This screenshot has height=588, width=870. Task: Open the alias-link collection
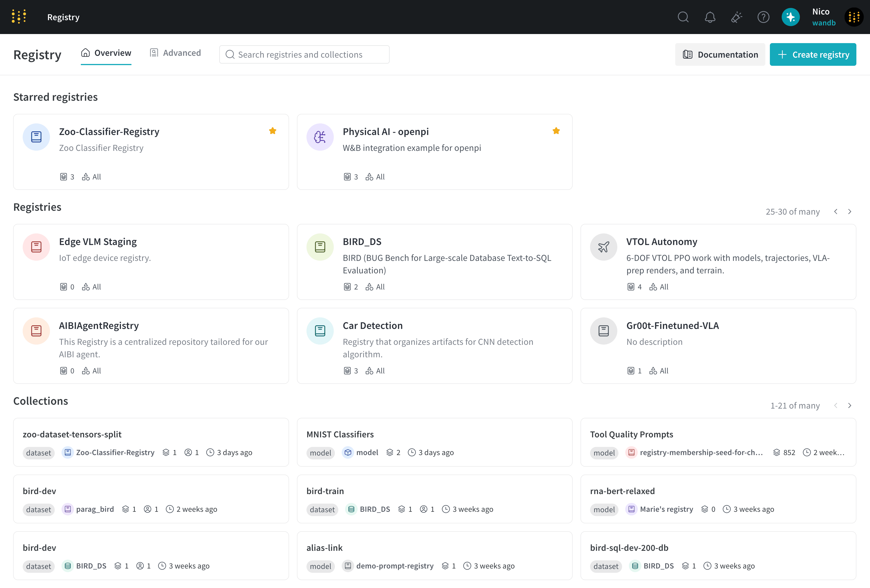(324, 548)
